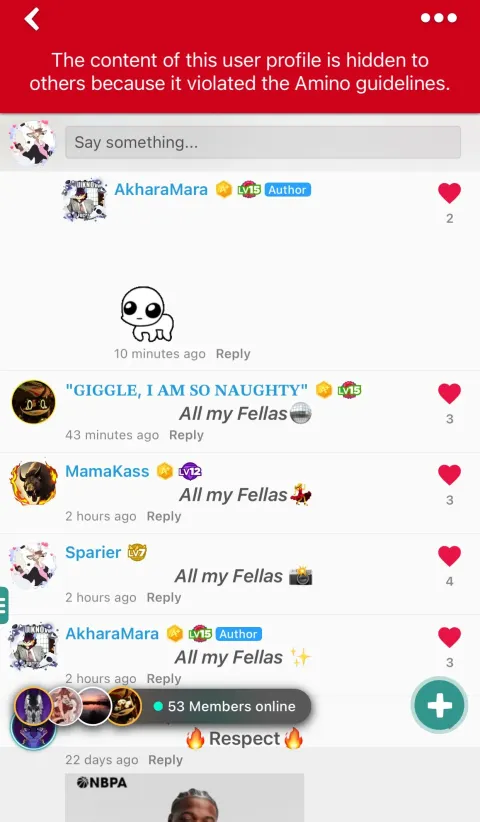Toggle heart on Sparier's comment

[449, 556]
